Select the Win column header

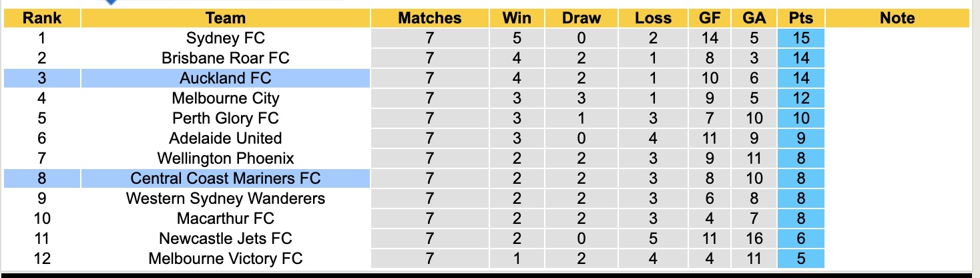[x=517, y=18]
